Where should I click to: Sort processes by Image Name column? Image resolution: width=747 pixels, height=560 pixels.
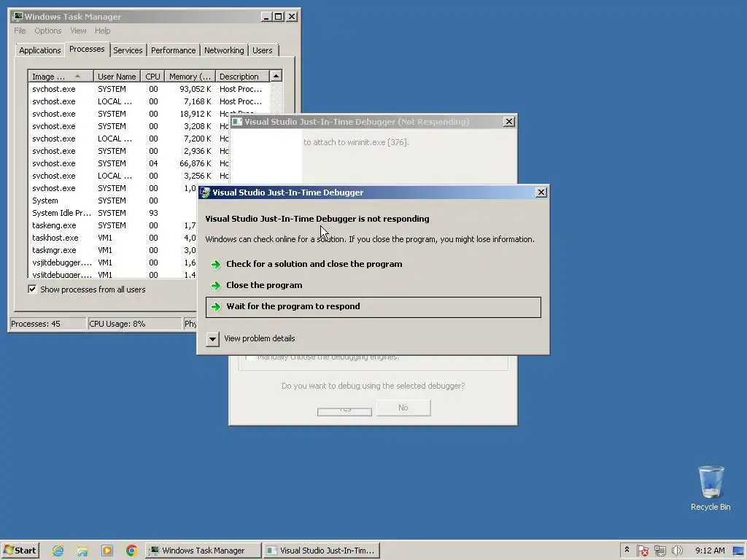[x=61, y=76]
